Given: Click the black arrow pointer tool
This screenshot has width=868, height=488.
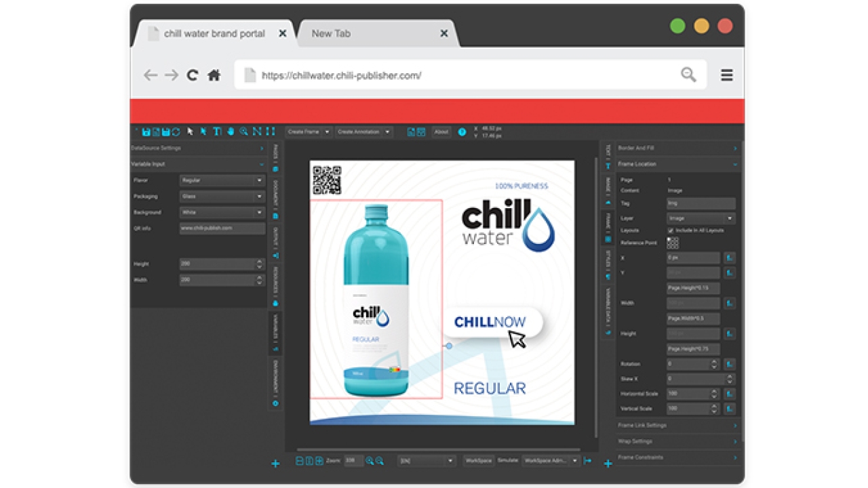Looking at the screenshot, I should pos(191,131).
